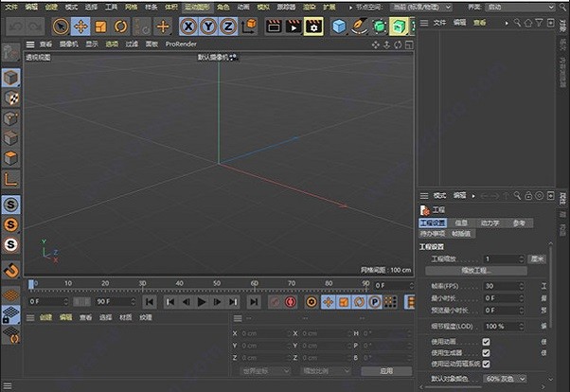Screen dimensions: 570x392
Task: Click the current frame marker at frame 0
Action: 31,284
